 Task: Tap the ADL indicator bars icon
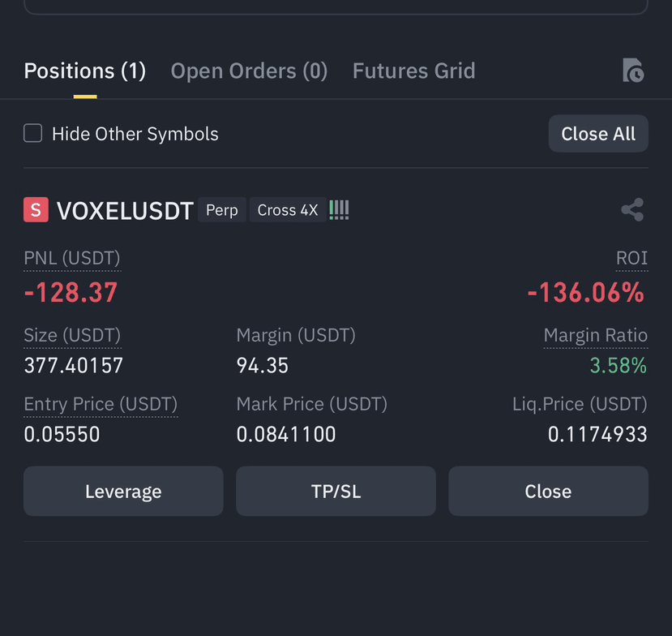pyautogui.click(x=339, y=210)
